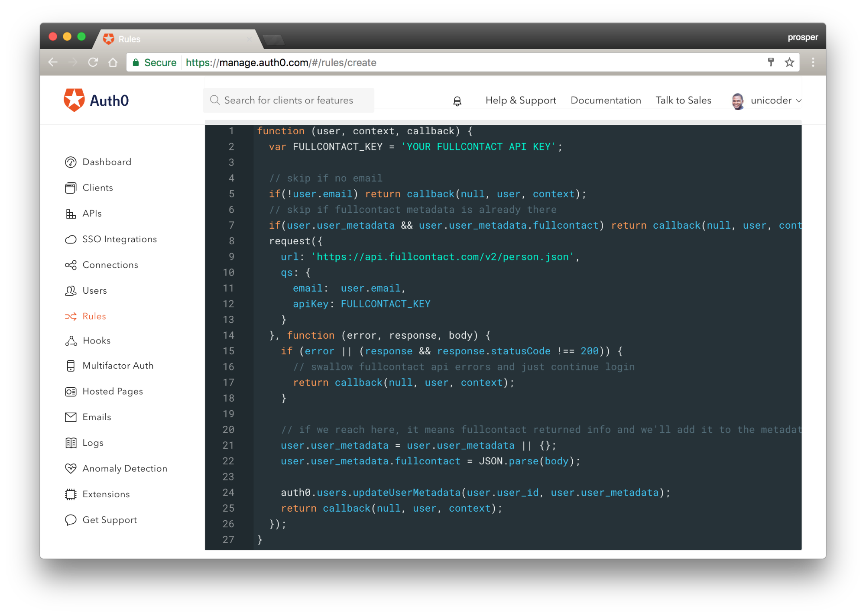Open Multifactor Auth in sidebar

(x=118, y=366)
